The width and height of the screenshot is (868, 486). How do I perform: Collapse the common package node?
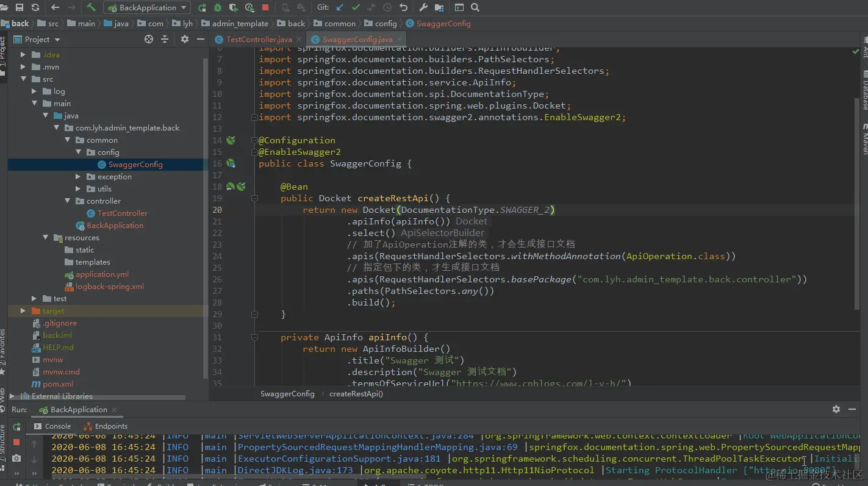[67, 140]
